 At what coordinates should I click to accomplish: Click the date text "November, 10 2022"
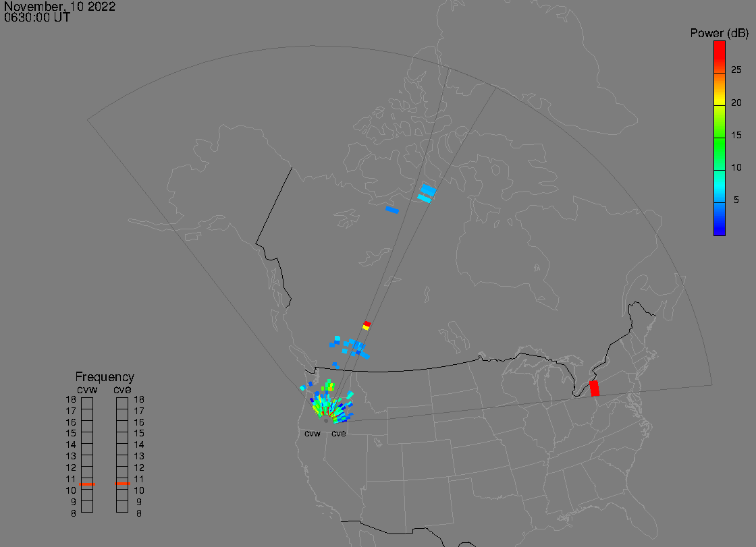point(60,6)
